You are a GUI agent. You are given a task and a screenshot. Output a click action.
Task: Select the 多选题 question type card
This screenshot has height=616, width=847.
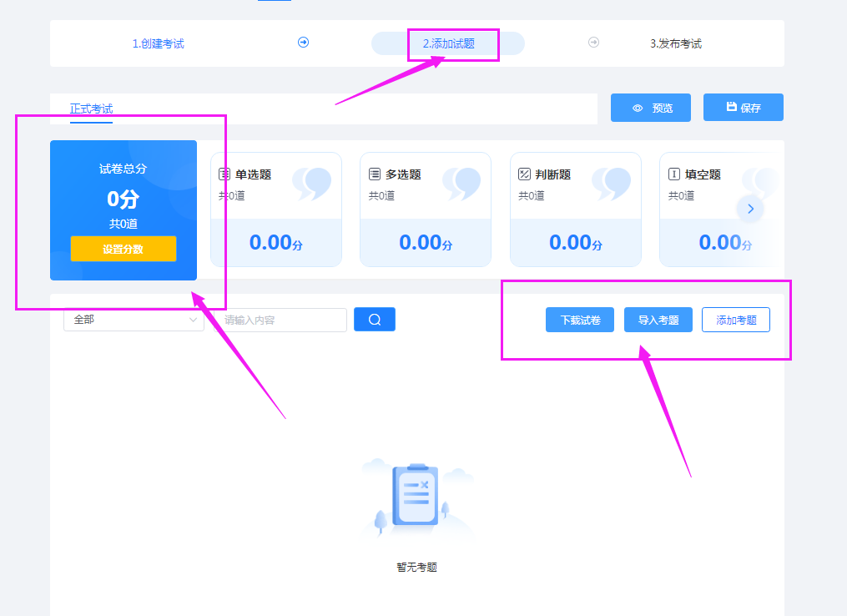click(426, 210)
